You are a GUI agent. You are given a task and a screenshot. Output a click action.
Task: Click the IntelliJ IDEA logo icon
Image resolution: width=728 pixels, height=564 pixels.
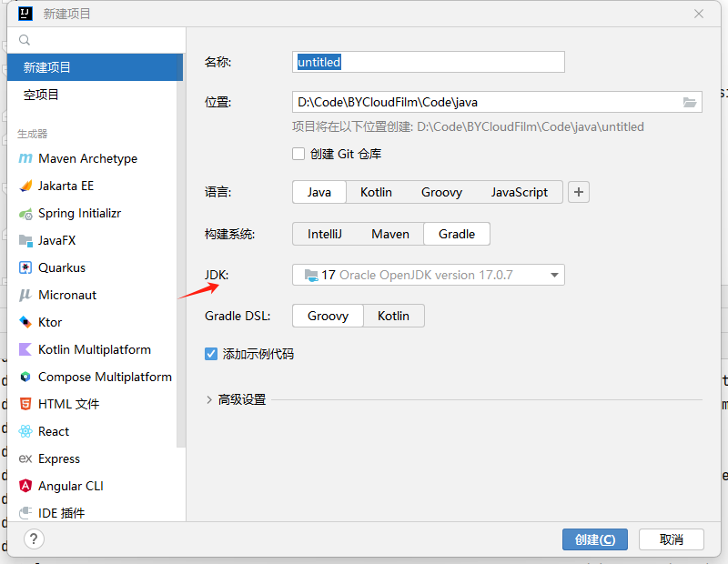point(25,14)
